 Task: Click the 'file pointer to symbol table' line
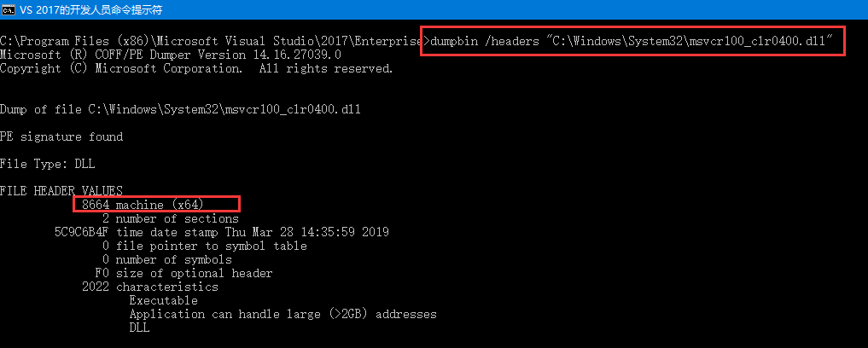(205, 246)
